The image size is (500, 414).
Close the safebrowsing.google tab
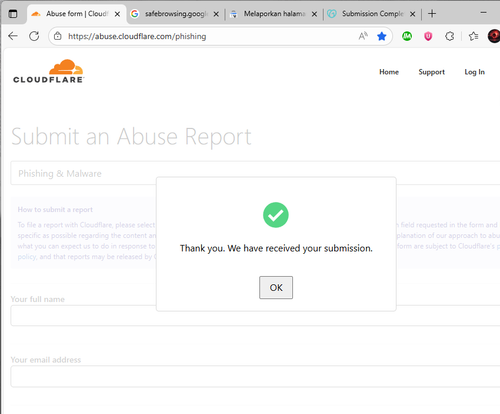coord(216,14)
